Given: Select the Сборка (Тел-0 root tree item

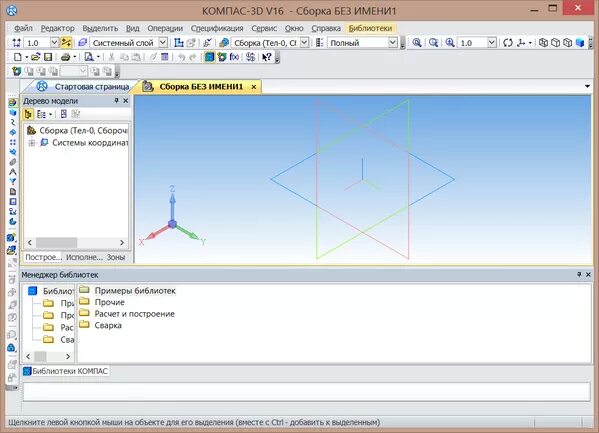Looking at the screenshot, I should click(77, 131).
